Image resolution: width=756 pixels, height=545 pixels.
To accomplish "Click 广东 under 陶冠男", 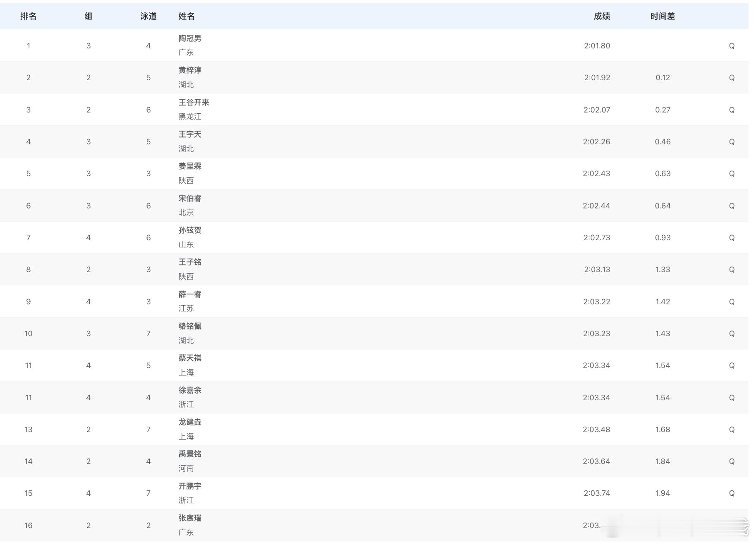I will (186, 53).
